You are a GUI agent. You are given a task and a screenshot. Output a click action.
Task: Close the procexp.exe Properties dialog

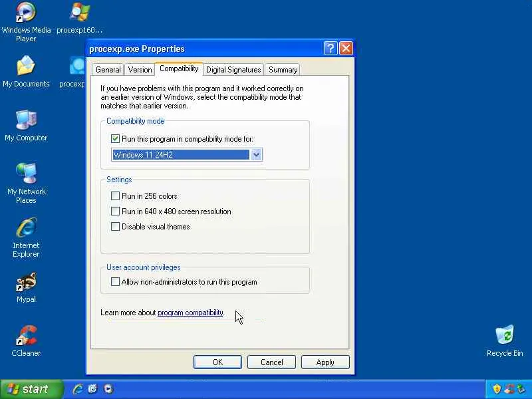[x=346, y=48]
